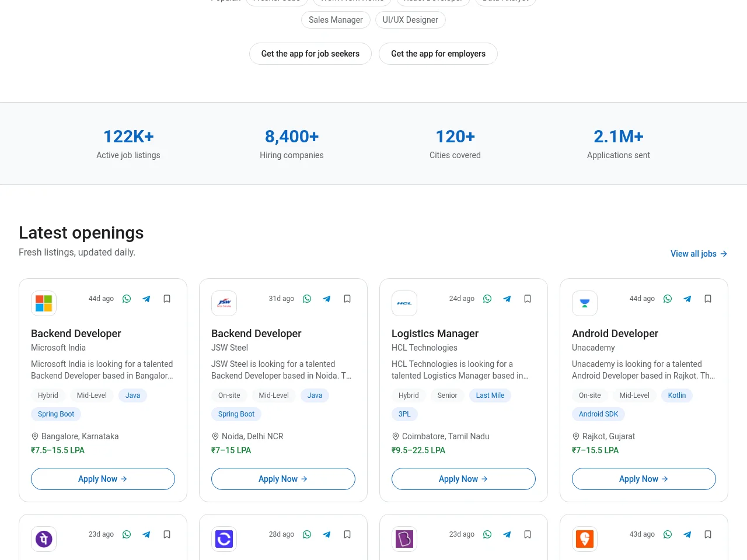Screen dimensions: 747x560
Task: Click the Last Mile skill tag
Action: [490, 395]
